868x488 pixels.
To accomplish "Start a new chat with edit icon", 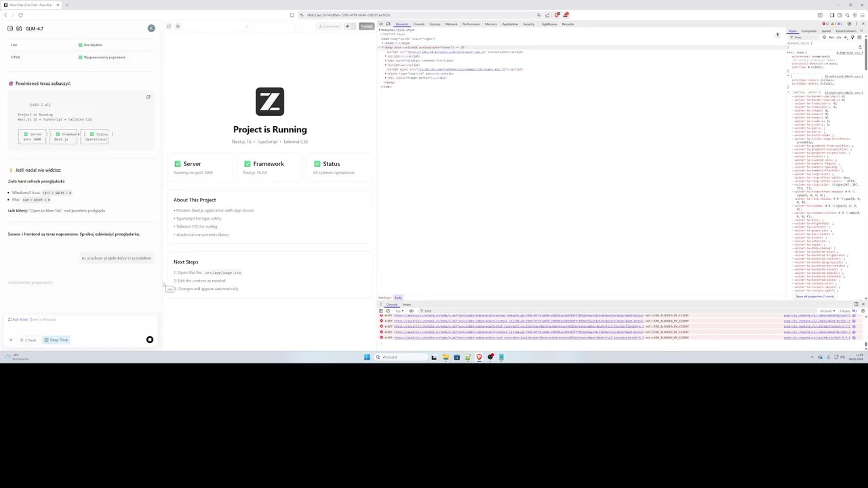I will pos(19,28).
